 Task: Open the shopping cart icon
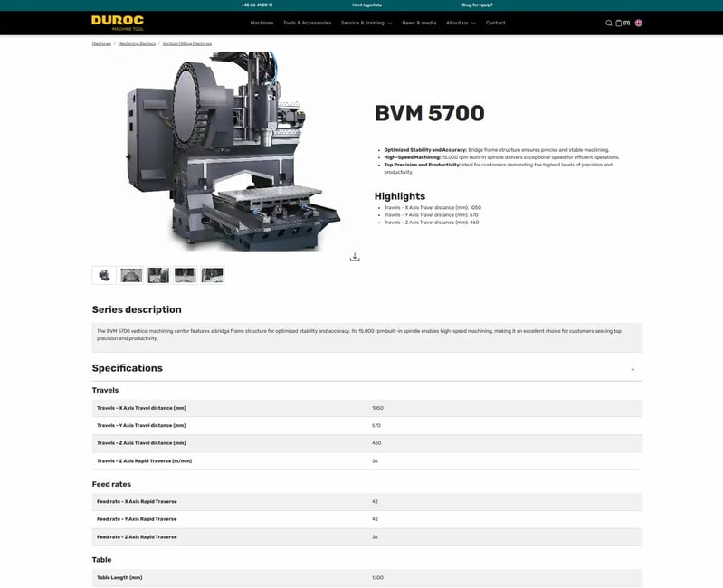pos(618,23)
